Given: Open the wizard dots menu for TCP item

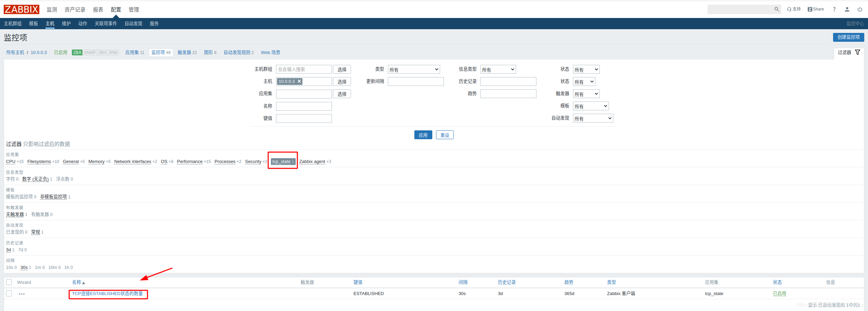Looking at the screenshot, I should pos(22,294).
